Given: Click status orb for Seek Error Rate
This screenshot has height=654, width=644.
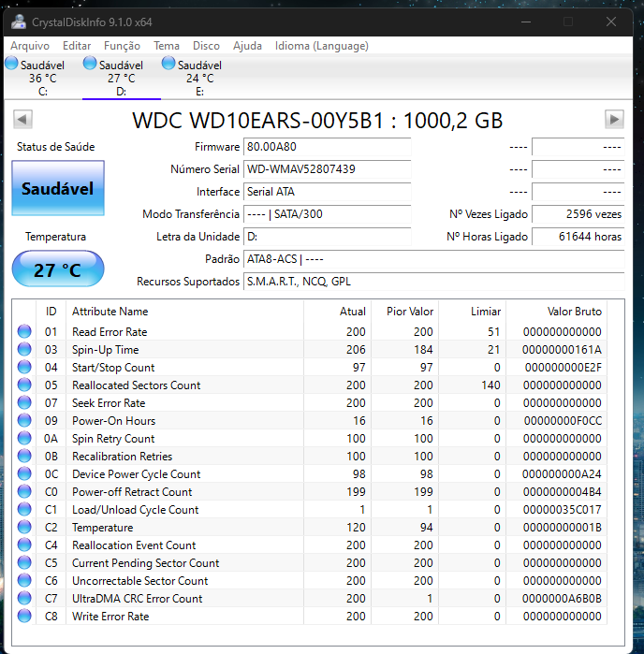Looking at the screenshot, I should tap(24, 402).
